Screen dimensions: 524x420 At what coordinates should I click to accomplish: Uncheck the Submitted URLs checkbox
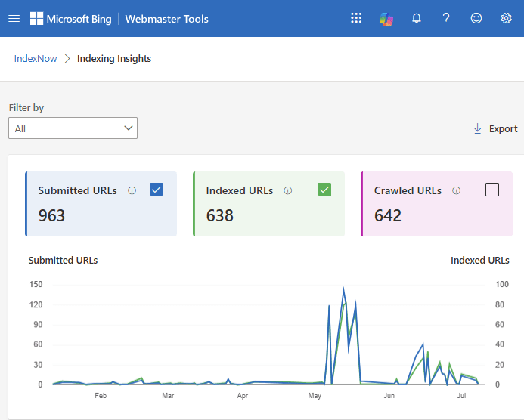point(157,190)
